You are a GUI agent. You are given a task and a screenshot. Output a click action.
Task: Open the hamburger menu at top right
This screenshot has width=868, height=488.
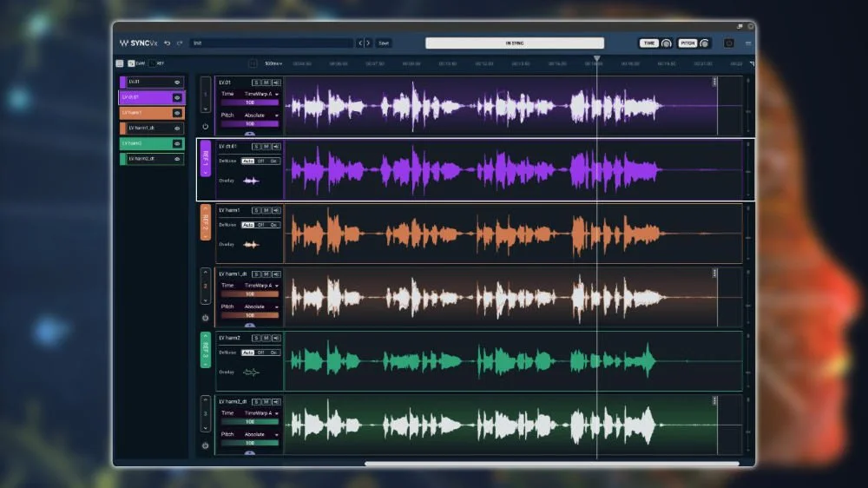point(748,43)
